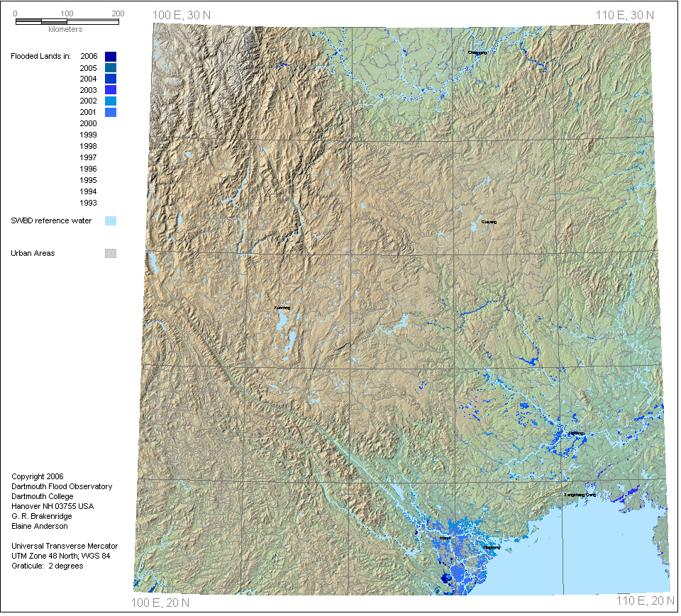681x616 pixels.
Task: Click the 2004 flood legend swatch
Action: click(x=110, y=79)
